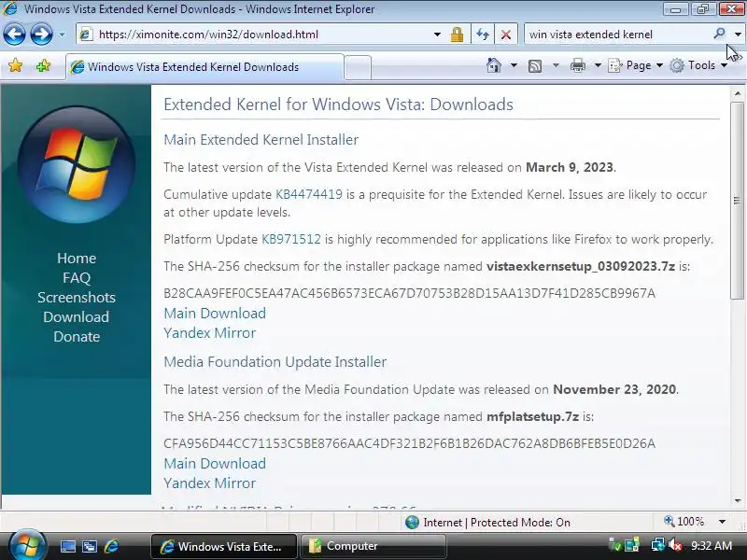The width and height of the screenshot is (747, 560).
Task: Open the Page menu
Action: pos(636,65)
